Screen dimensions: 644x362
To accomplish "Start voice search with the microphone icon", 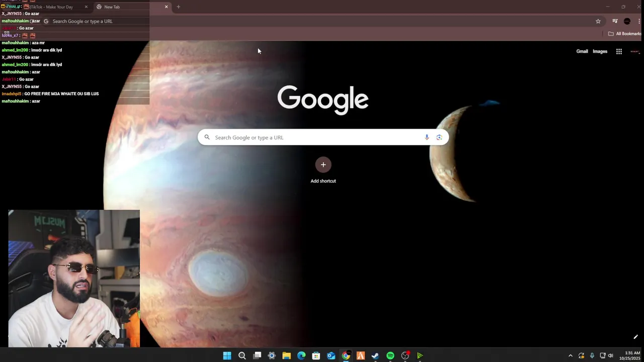I will pyautogui.click(x=427, y=137).
